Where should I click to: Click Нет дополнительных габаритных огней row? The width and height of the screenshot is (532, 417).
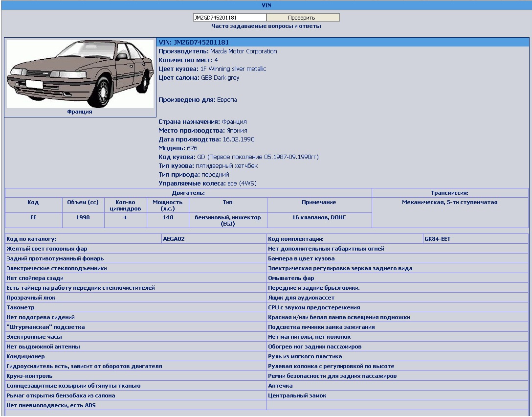[x=398, y=249]
